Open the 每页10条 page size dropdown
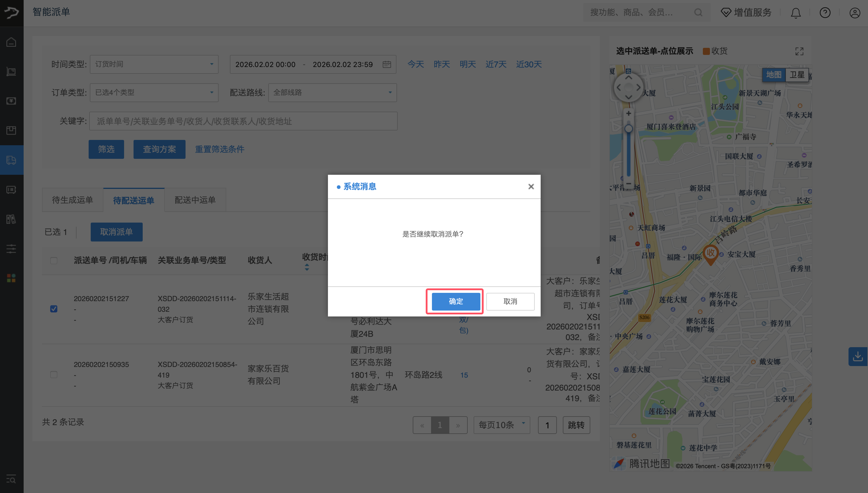Viewport: 868px width, 493px height. point(501,425)
